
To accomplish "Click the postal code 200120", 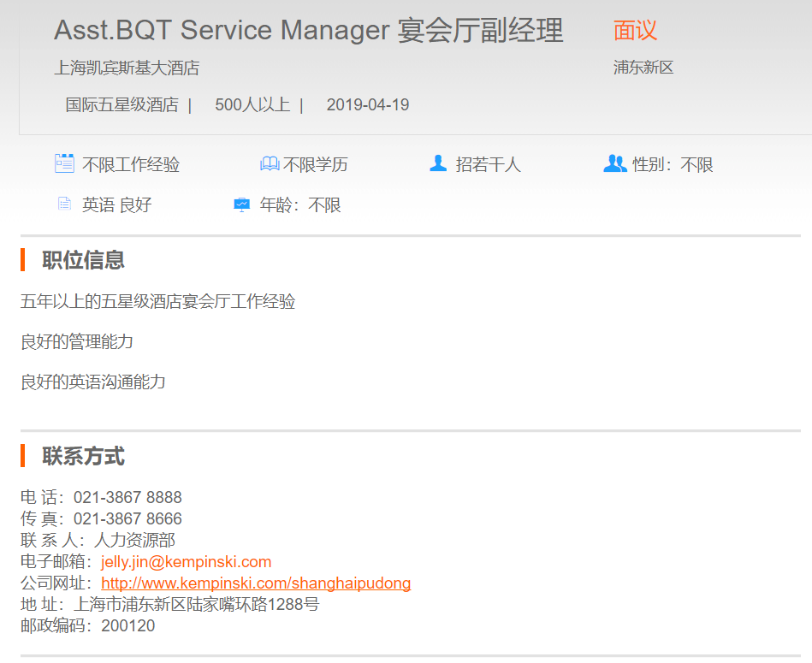I will pos(128,626).
